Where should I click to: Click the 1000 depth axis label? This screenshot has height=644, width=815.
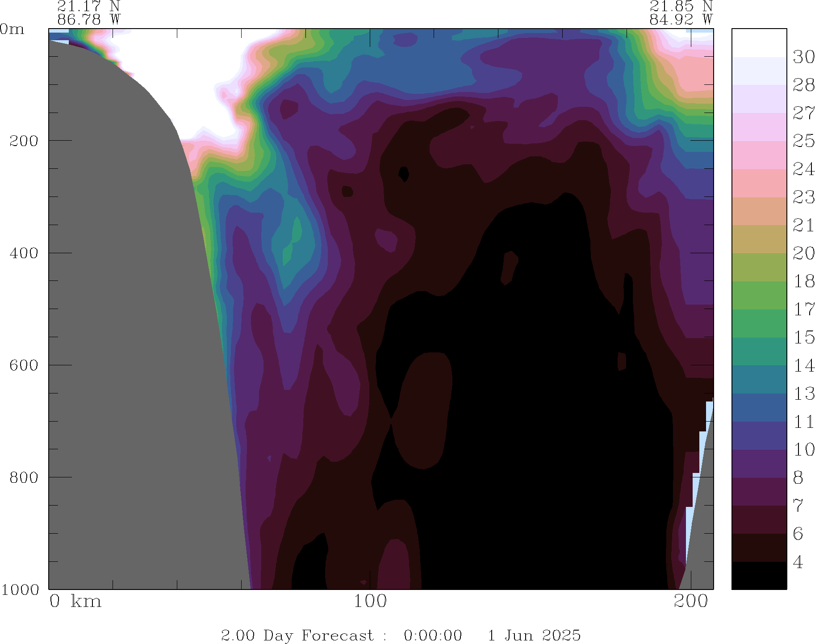pyautogui.click(x=20, y=590)
